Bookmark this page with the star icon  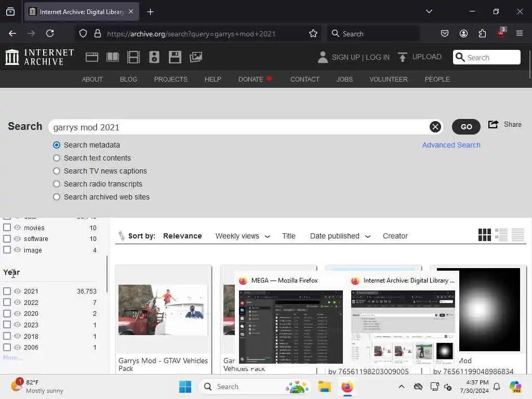pos(313,33)
